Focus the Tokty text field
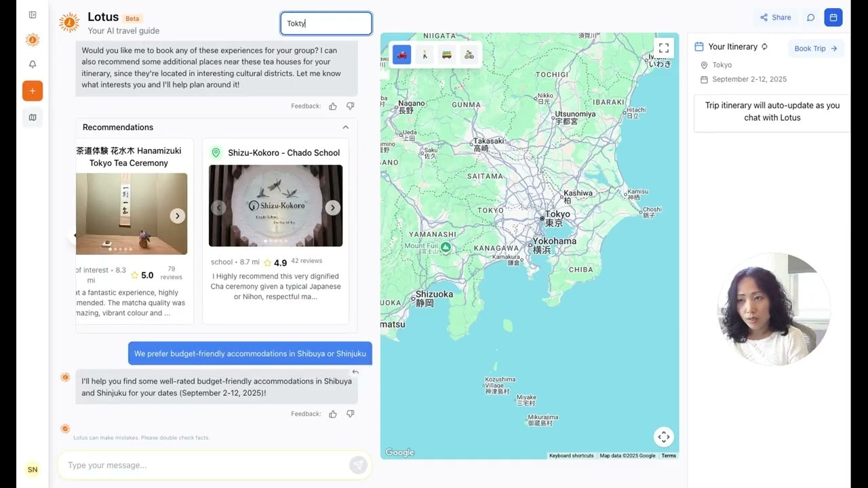 pyautogui.click(x=326, y=24)
